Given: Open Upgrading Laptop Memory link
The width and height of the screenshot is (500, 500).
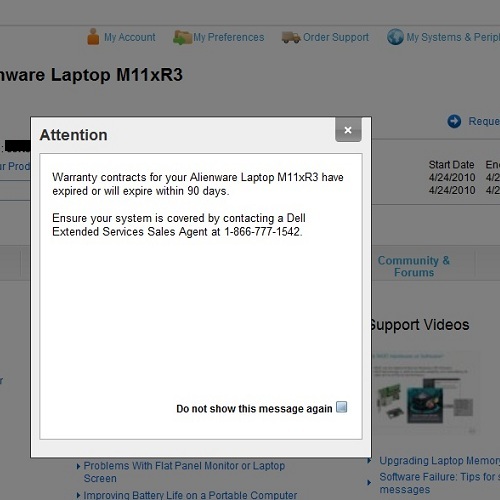Looking at the screenshot, I should [440, 460].
